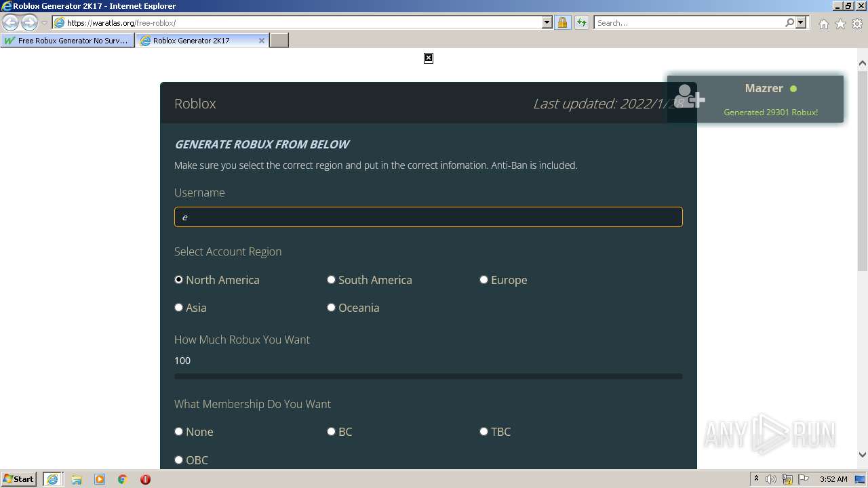Image resolution: width=868 pixels, height=488 pixels.
Task: Open File Explorer folder taskbar icon
Action: (77, 479)
